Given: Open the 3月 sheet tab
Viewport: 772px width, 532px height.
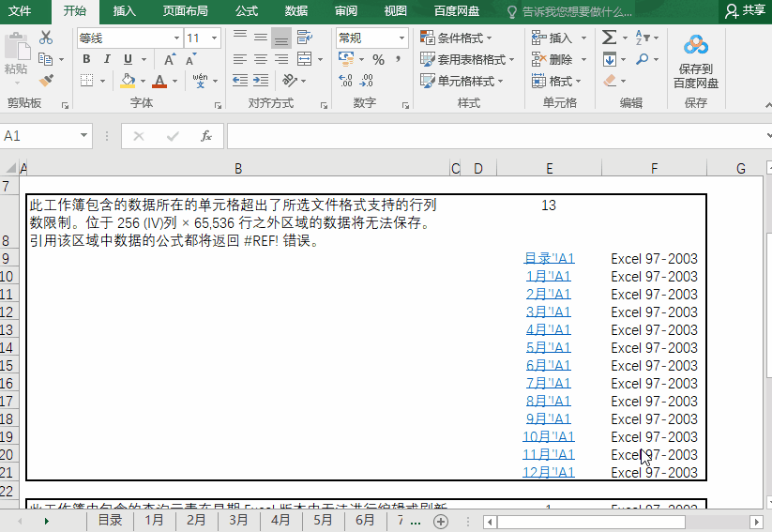Looking at the screenshot, I should pos(238,520).
